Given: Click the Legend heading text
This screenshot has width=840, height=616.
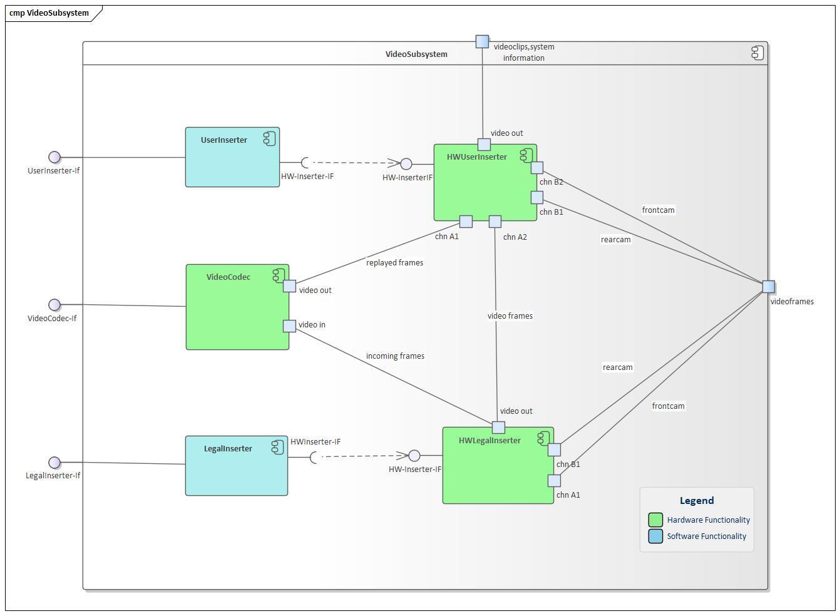Looking at the screenshot, I should coord(697,500).
